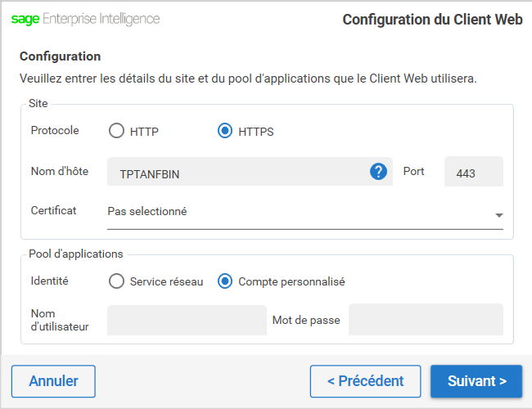This screenshot has height=409, width=532.
Task: Choose the Compte personnalisé identity option
Action: pyautogui.click(x=225, y=281)
